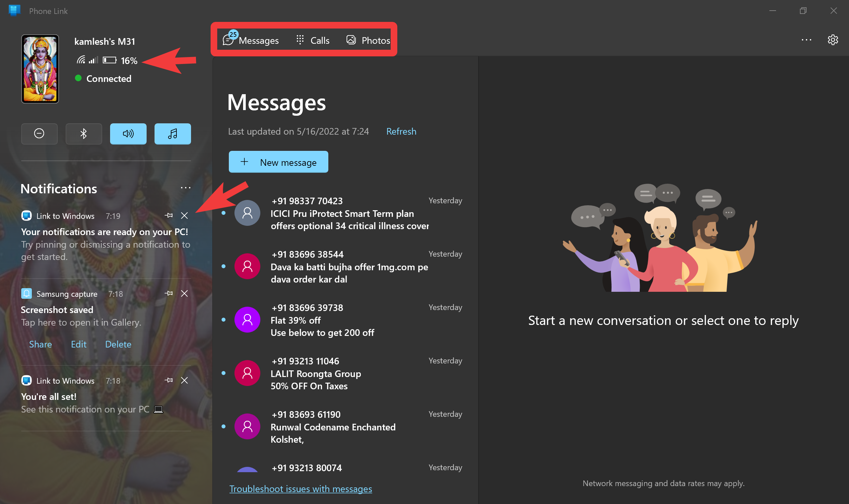Click the phone cellular signal bars icon
Viewport: 849px width, 504px height.
pos(93,60)
